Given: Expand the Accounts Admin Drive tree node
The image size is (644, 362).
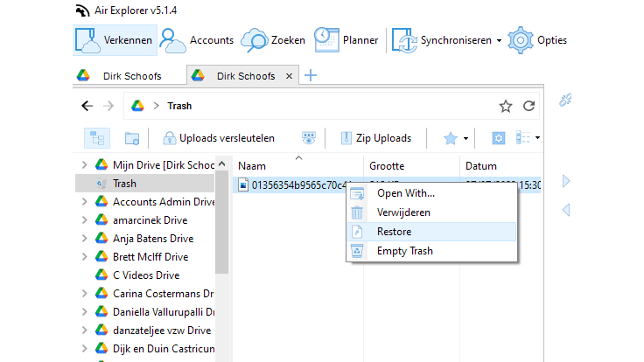Looking at the screenshot, I should 84,202.
